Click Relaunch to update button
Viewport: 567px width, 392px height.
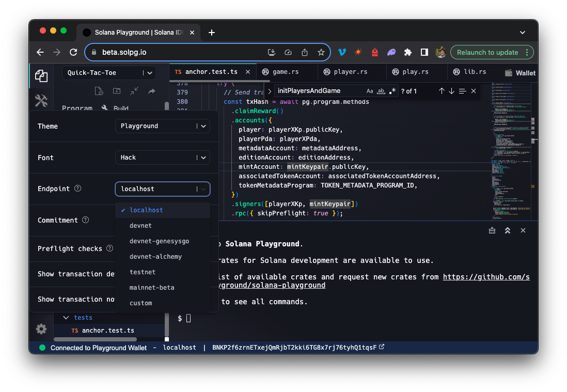click(x=487, y=53)
